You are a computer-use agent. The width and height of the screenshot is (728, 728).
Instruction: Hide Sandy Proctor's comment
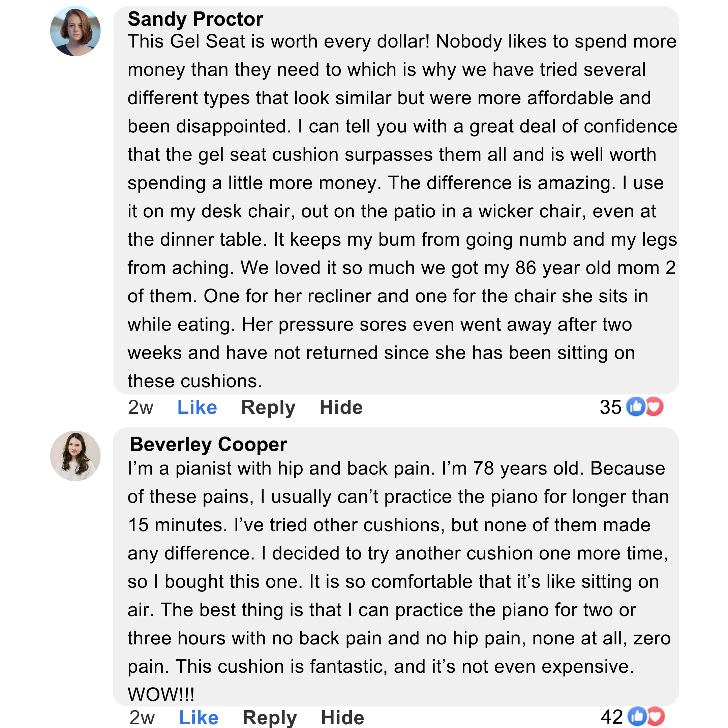coord(341,407)
